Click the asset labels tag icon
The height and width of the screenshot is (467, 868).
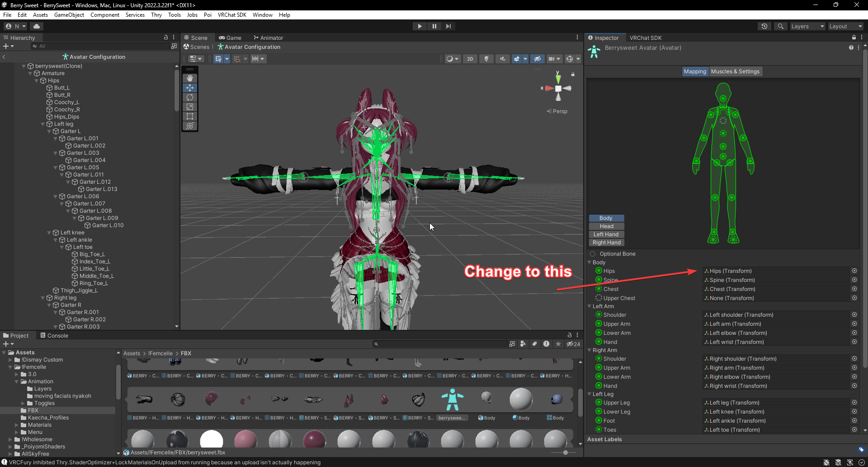tap(861, 449)
